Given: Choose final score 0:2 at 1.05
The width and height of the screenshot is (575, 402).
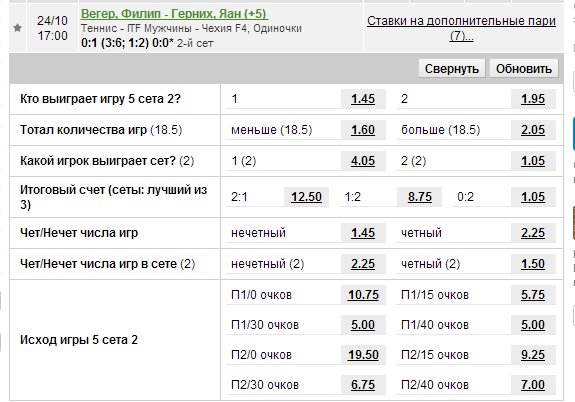Looking at the screenshot, I should 533,197.
